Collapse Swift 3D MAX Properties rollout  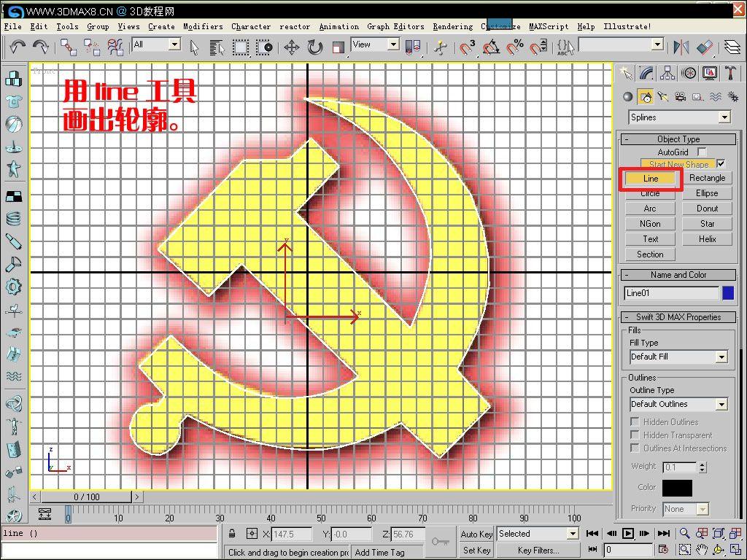(x=678, y=317)
